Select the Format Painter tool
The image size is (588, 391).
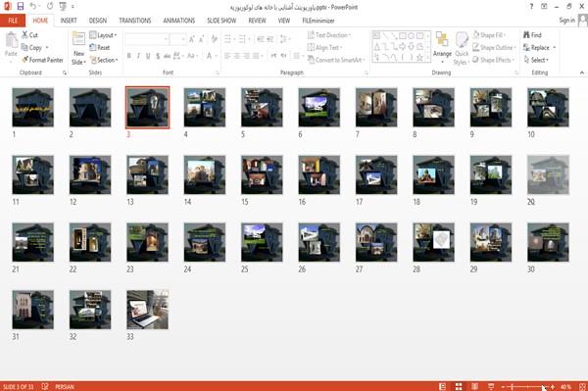pos(42,60)
